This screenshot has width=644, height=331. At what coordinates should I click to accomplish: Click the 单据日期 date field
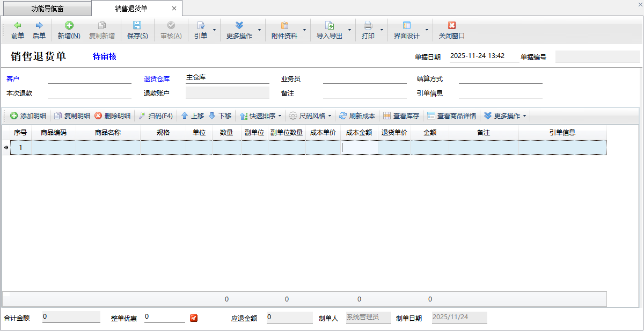(x=484, y=56)
